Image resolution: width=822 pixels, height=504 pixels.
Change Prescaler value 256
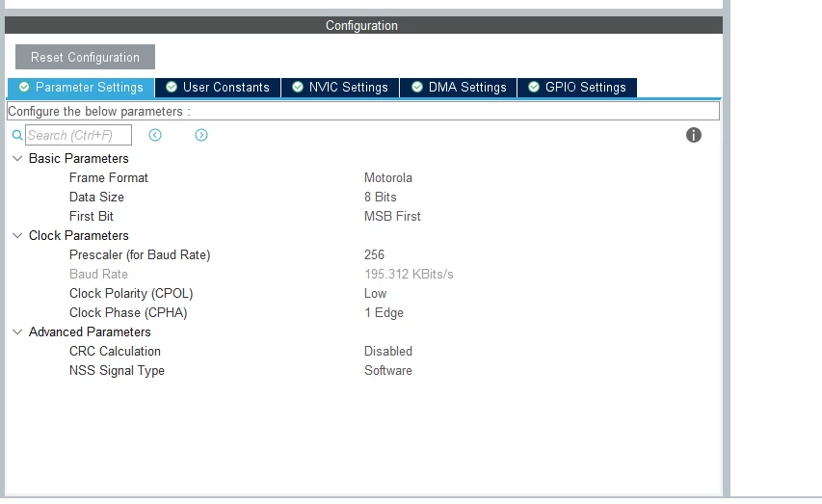click(x=374, y=254)
